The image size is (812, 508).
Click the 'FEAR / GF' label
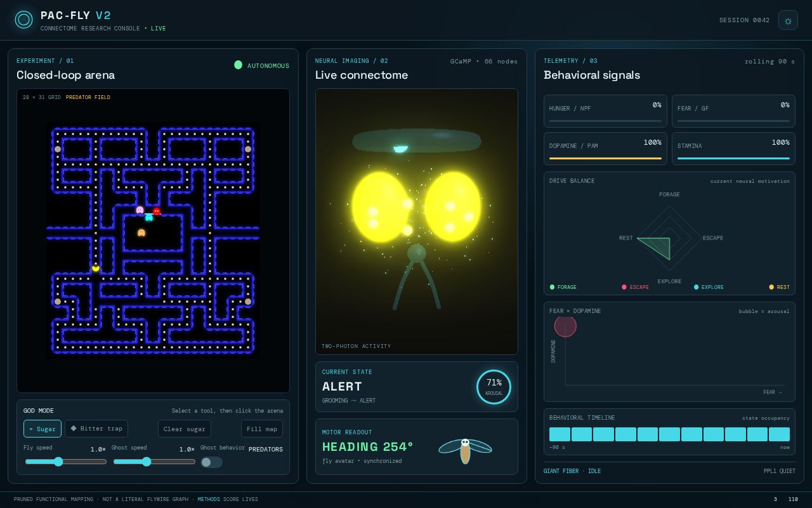[x=693, y=109]
